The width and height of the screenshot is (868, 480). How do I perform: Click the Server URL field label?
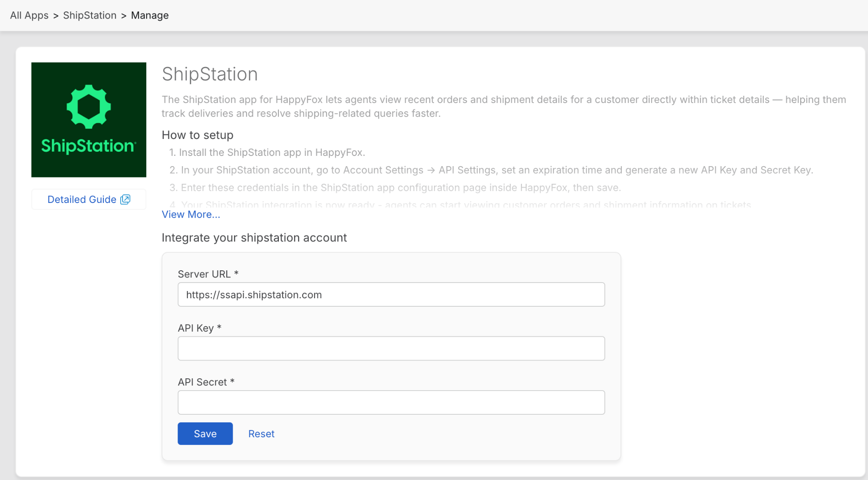click(x=204, y=274)
